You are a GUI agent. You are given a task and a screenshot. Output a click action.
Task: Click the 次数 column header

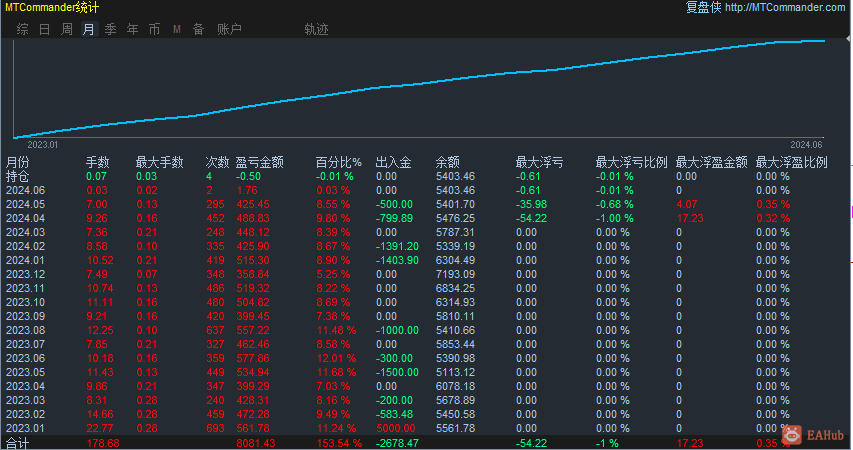coord(217,162)
